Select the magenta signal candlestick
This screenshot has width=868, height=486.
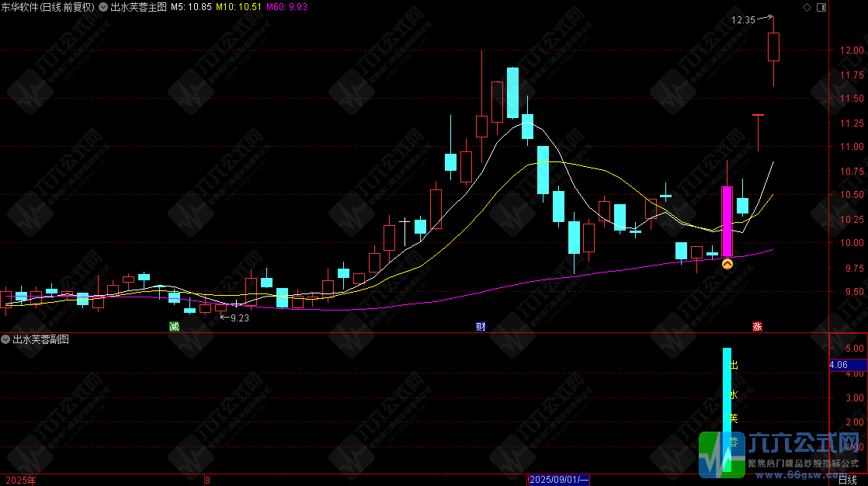[727, 221]
